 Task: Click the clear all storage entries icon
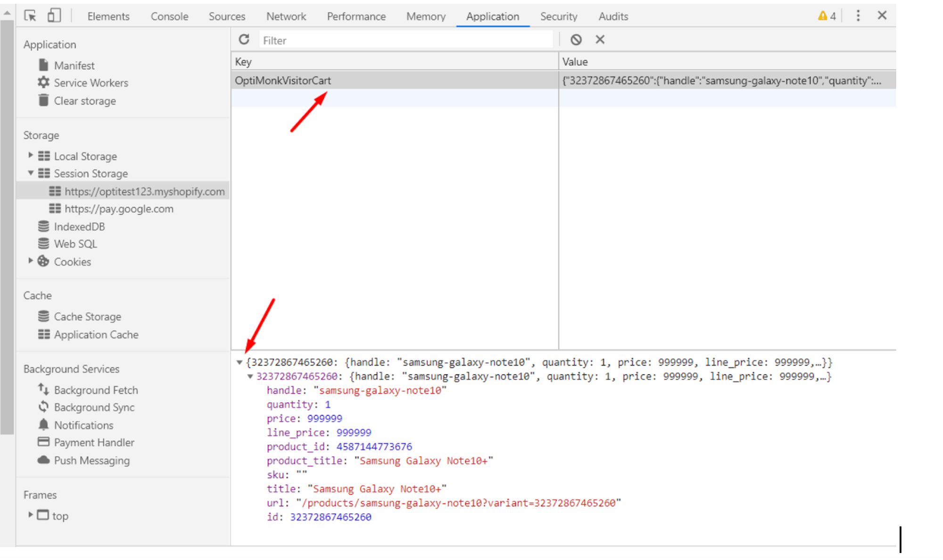click(x=576, y=40)
